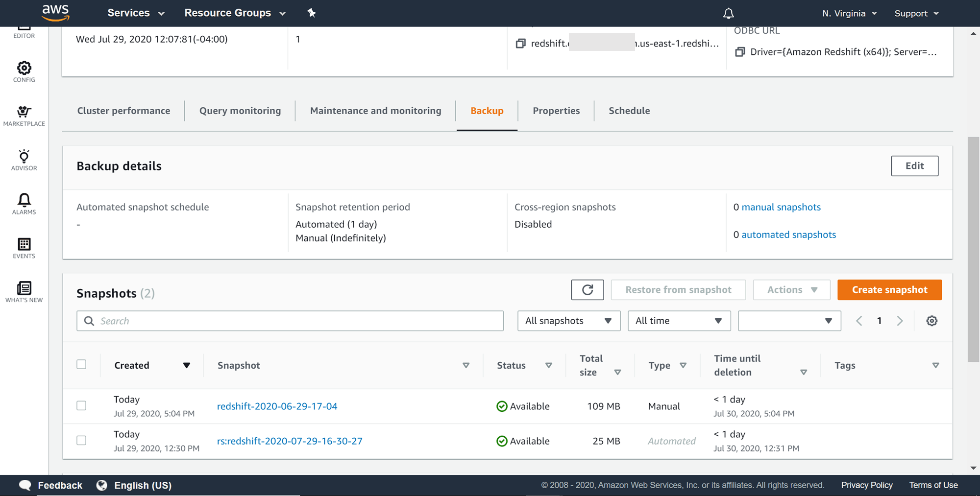Click inside the snapshot search field
Screen dimensions: 980x496
point(290,321)
